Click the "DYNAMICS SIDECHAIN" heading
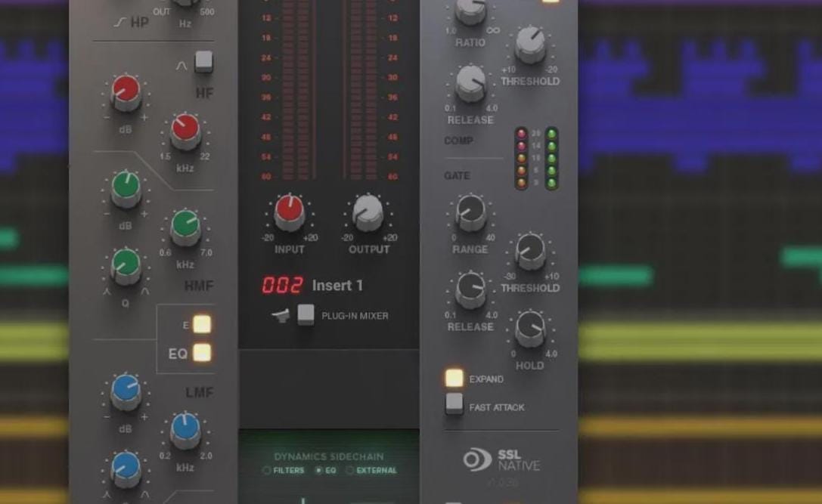The width and height of the screenshot is (822, 504). 329,457
